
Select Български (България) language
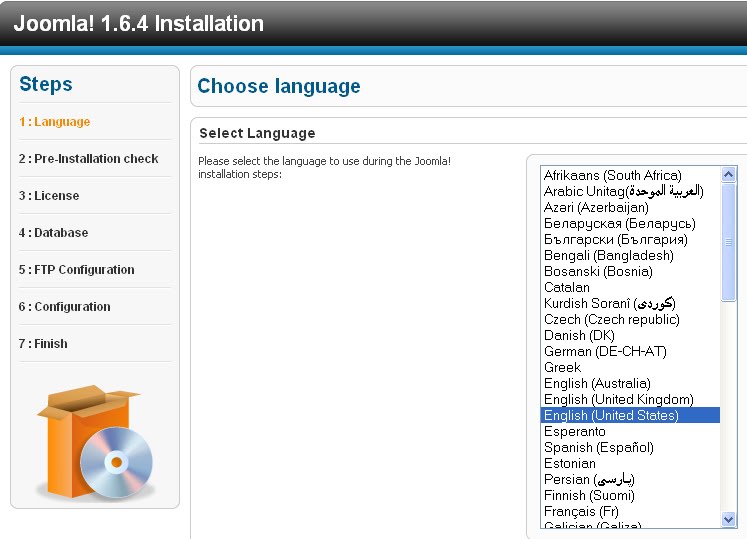630,240
